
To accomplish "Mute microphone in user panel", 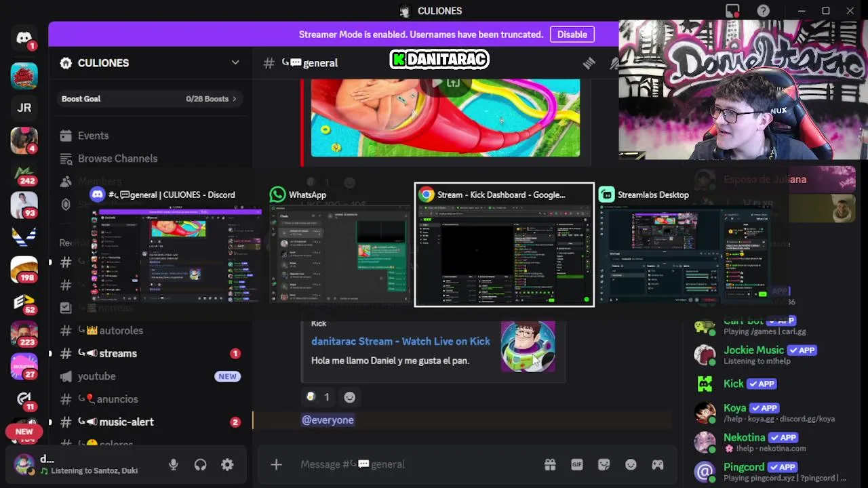I will click(x=174, y=464).
